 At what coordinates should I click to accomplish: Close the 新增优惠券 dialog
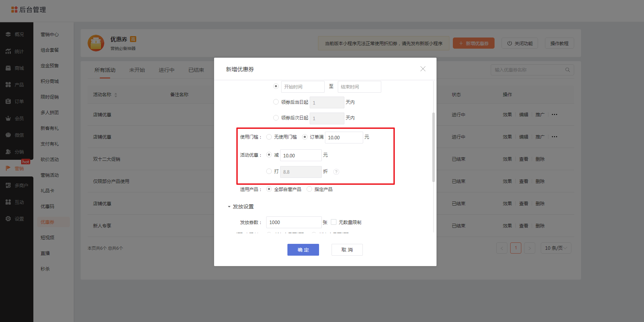click(x=423, y=69)
